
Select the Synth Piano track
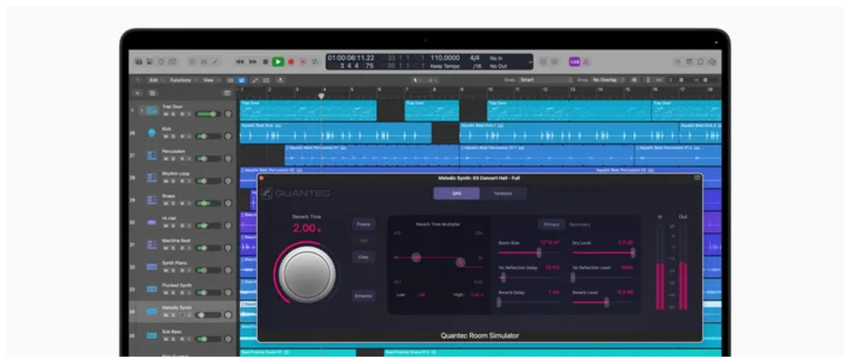(183, 267)
